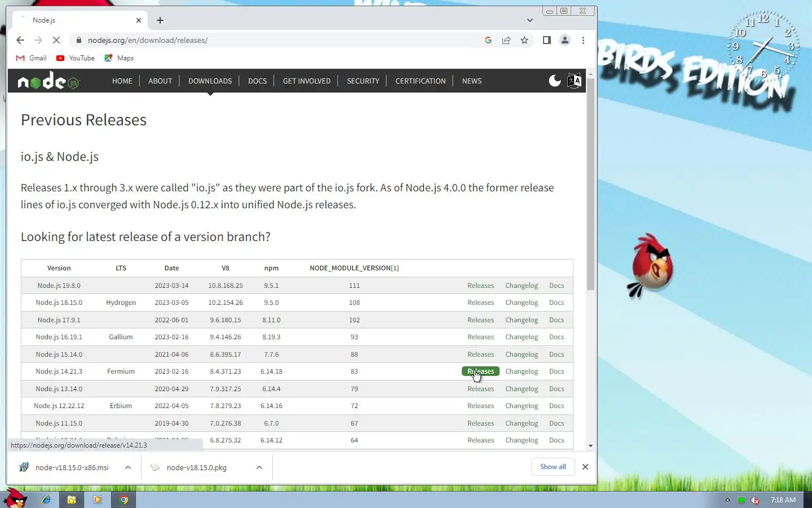The width and height of the screenshot is (812, 508).
Task: Open Releases link for Node.js 14.21.3
Action: [480, 371]
